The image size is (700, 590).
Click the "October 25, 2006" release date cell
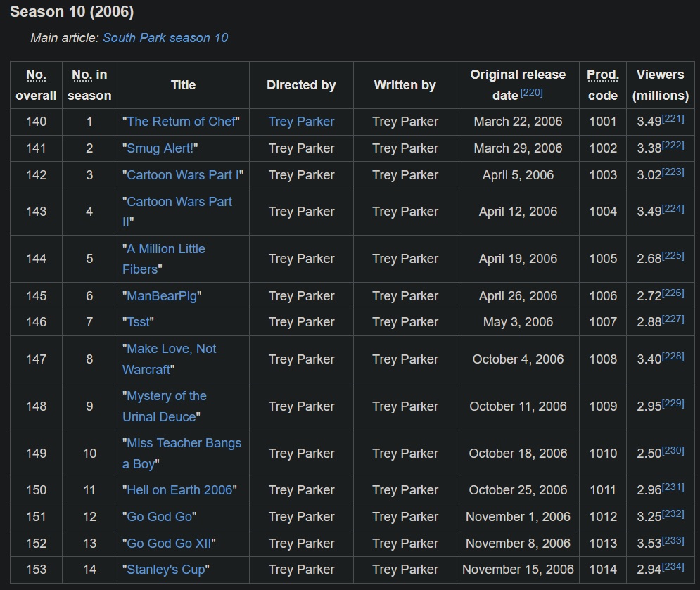pyautogui.click(x=518, y=490)
